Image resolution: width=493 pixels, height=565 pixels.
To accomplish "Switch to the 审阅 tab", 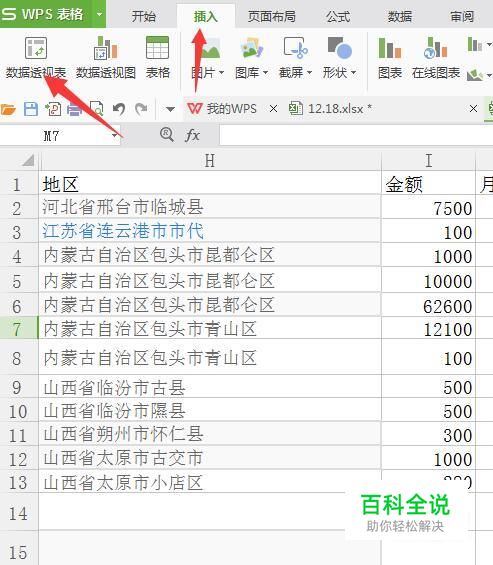I will (x=462, y=16).
